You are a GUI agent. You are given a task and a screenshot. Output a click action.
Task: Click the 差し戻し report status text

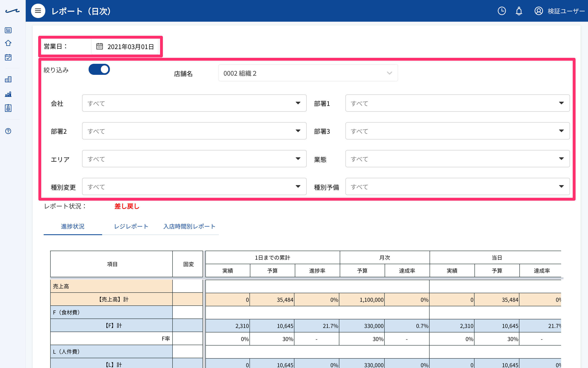127,206
